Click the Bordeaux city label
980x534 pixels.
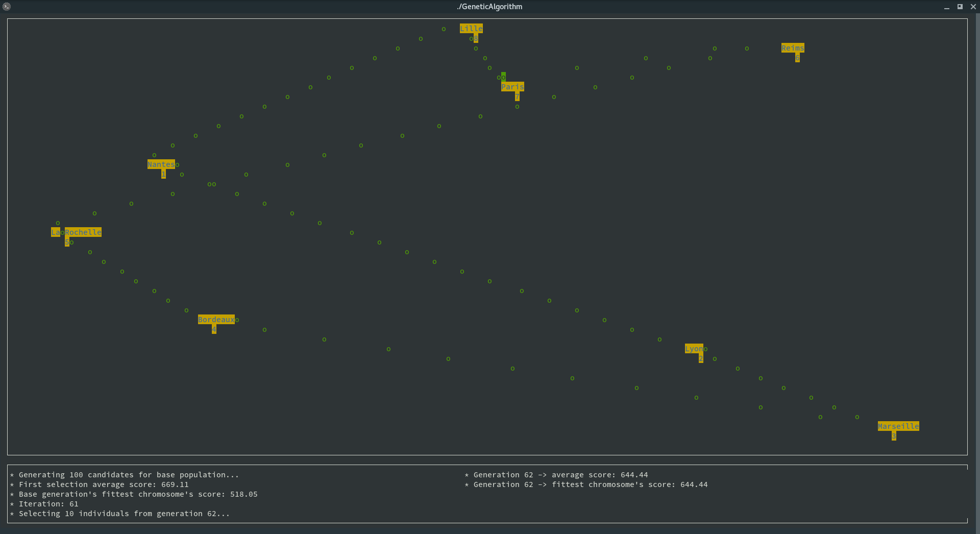pyautogui.click(x=216, y=320)
